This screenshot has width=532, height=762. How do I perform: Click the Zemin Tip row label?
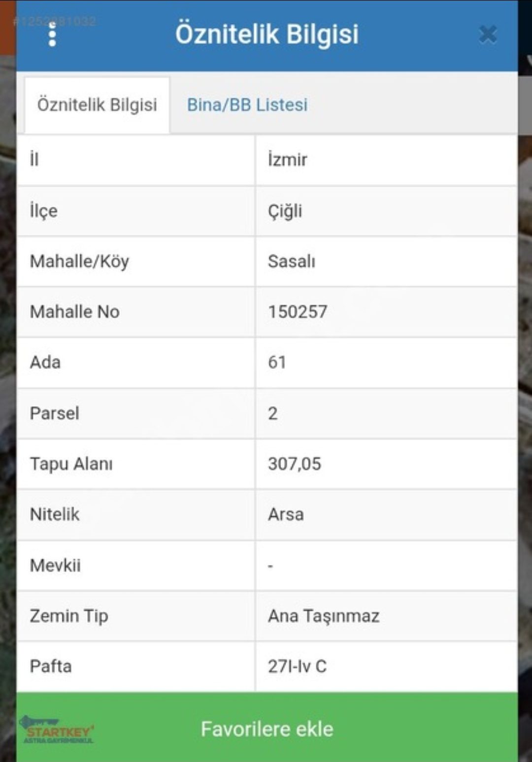tap(69, 616)
